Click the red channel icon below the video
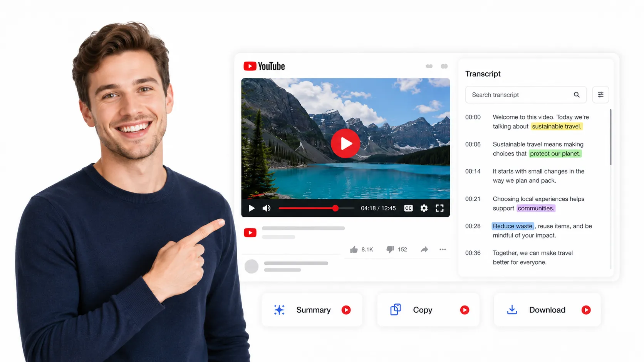 250,233
